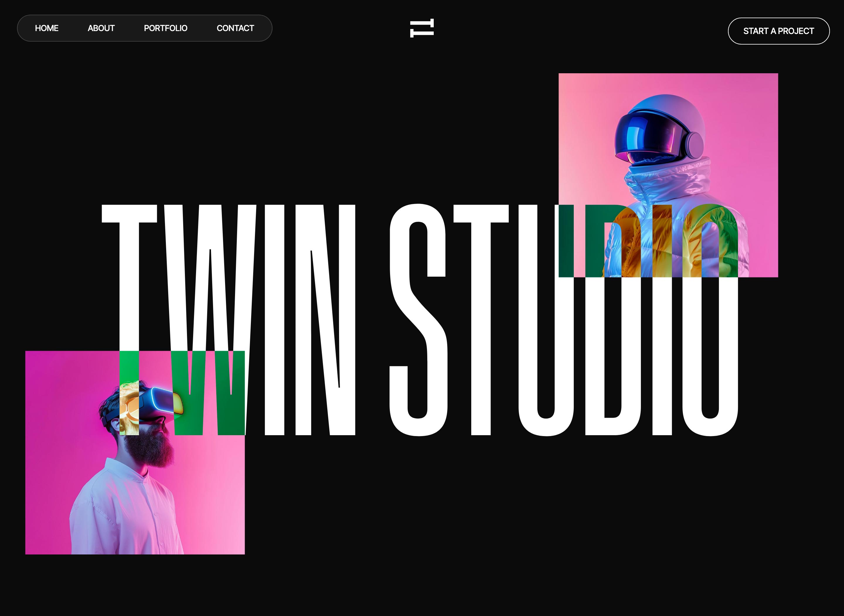This screenshot has width=844, height=616.
Task: Switch to the CONTACT section
Action: point(236,28)
